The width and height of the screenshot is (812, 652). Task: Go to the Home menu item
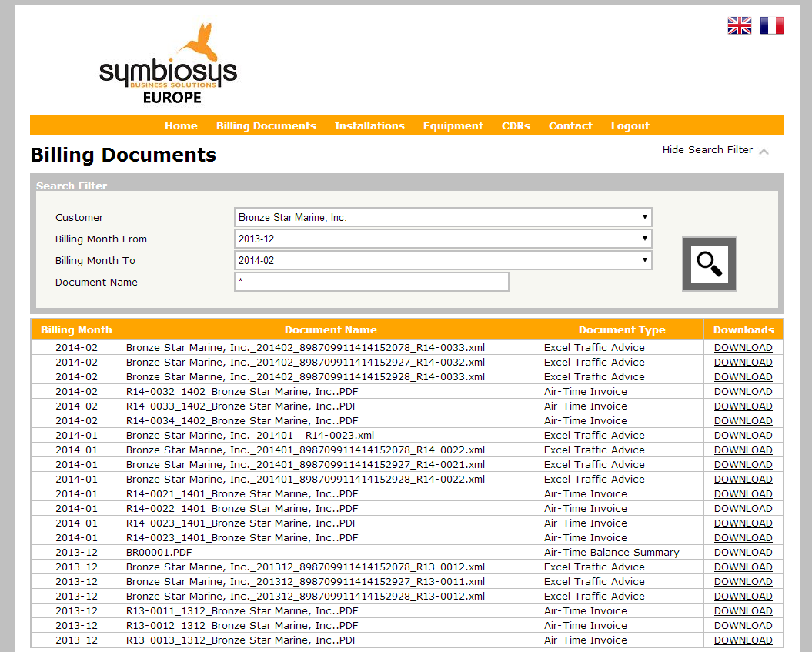click(181, 125)
